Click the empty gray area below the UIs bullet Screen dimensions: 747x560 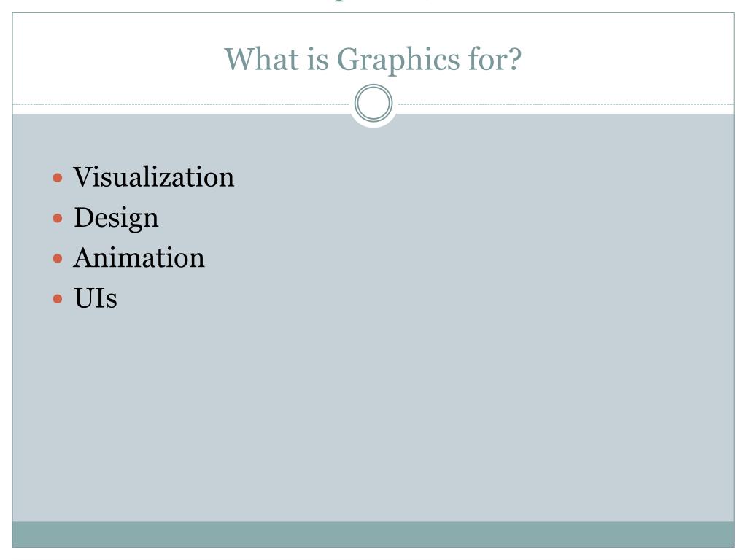[373, 414]
